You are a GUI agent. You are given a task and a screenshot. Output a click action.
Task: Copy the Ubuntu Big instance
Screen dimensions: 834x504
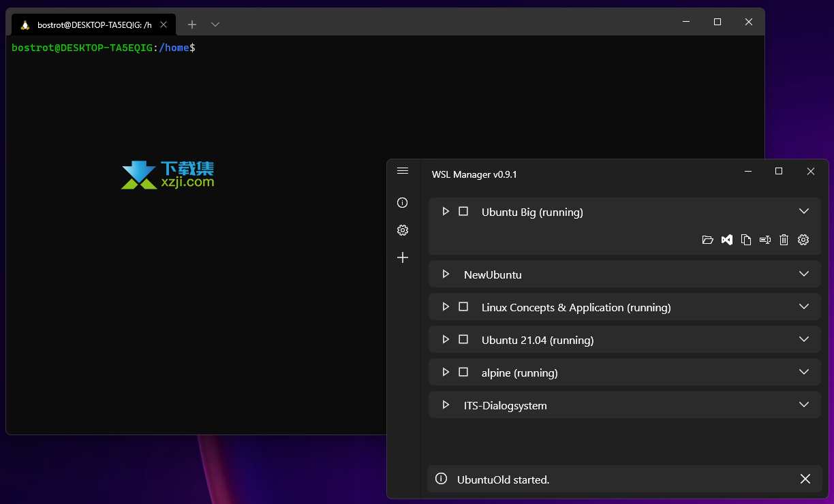(x=746, y=240)
